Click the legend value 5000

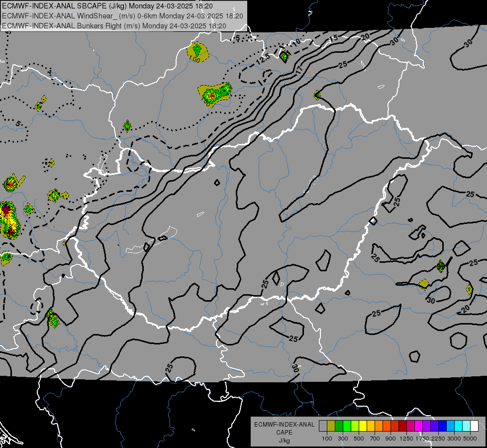[470, 439]
